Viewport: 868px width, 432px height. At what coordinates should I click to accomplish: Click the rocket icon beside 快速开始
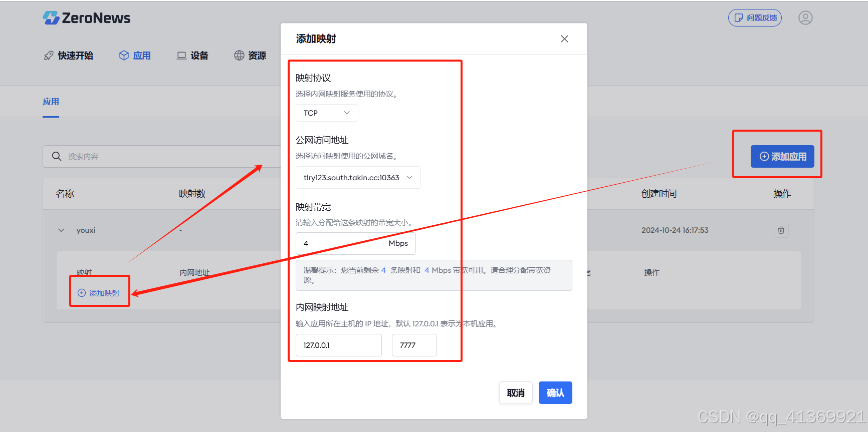pyautogui.click(x=49, y=56)
